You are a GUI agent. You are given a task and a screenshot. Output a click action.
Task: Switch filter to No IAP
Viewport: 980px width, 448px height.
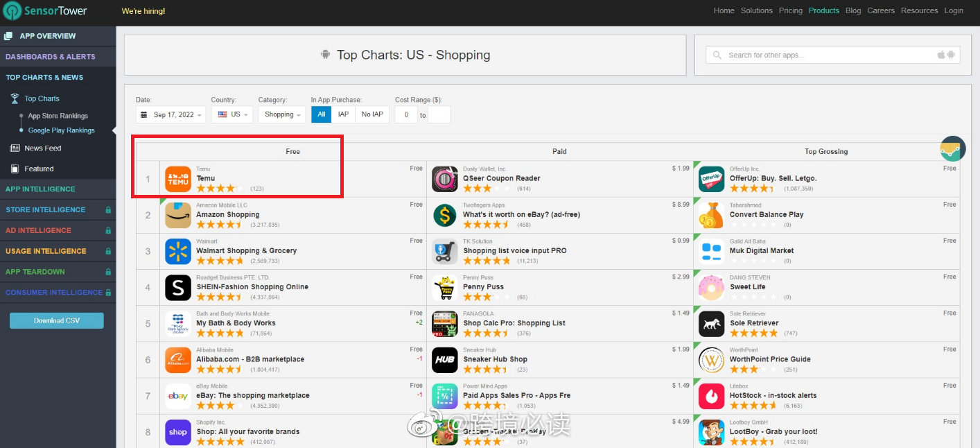click(372, 114)
